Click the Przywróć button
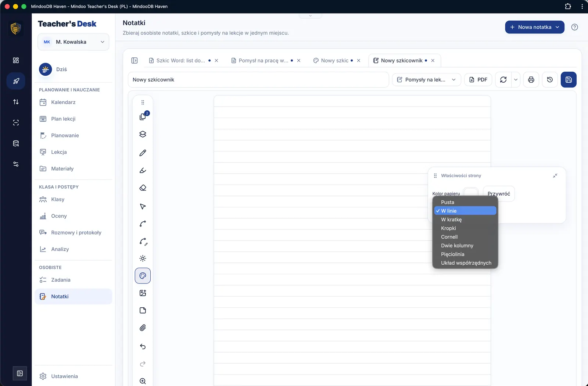The width and height of the screenshot is (588, 386). click(499, 194)
